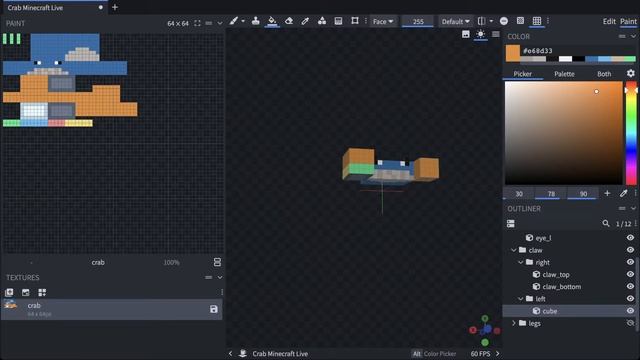The image size is (640, 360).
Task: Select the Eraser tool
Action: [x=289, y=21]
